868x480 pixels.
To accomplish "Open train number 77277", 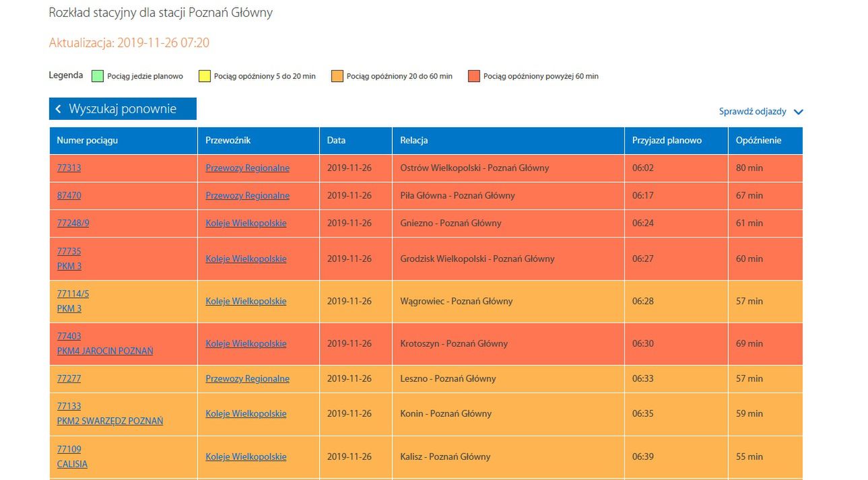I will tap(69, 378).
